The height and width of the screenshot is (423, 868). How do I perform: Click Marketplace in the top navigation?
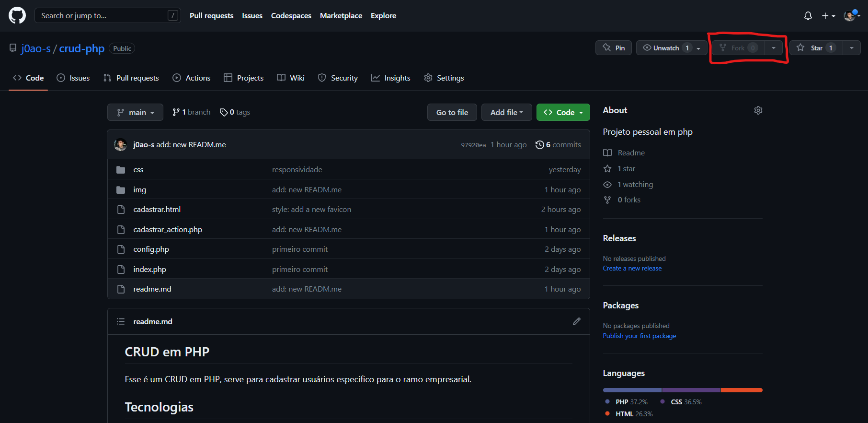click(341, 16)
